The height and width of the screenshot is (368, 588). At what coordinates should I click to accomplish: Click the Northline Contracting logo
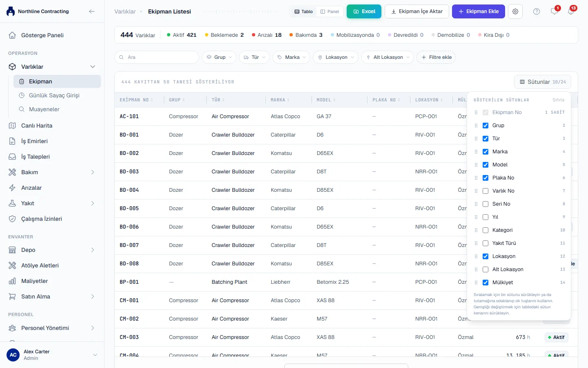tap(11, 11)
